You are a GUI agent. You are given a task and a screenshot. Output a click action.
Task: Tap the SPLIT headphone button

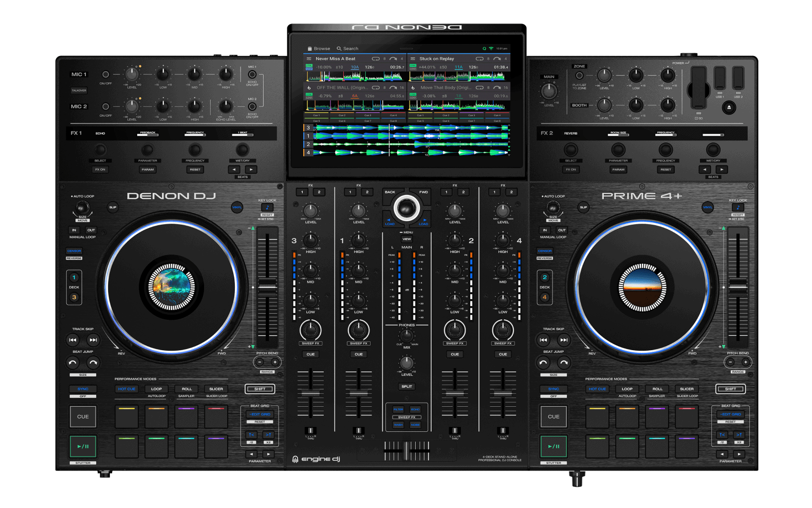pyautogui.click(x=407, y=386)
